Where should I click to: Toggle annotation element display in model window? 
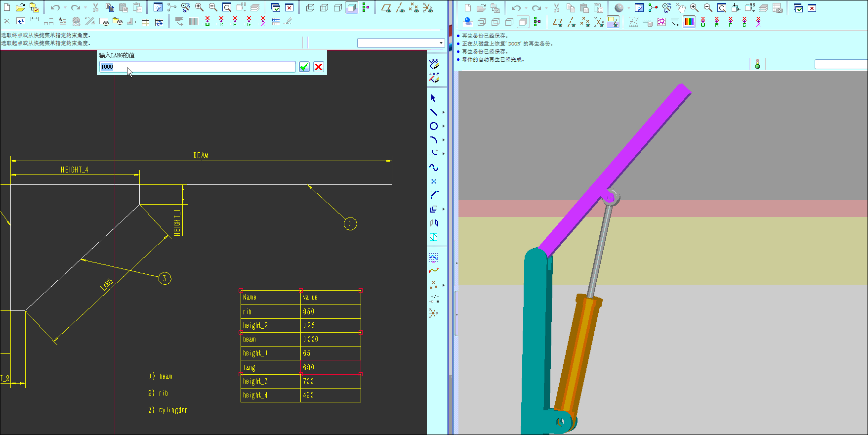coord(613,21)
